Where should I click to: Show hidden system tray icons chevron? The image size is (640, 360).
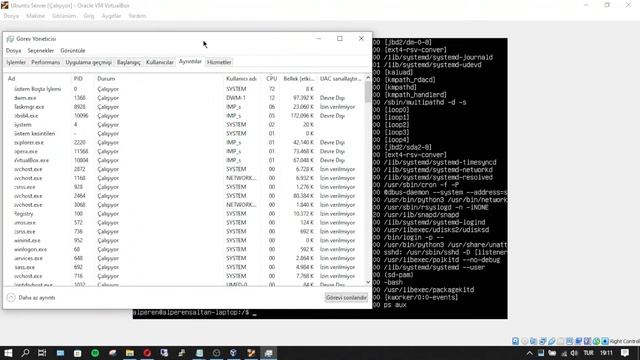pos(529,353)
